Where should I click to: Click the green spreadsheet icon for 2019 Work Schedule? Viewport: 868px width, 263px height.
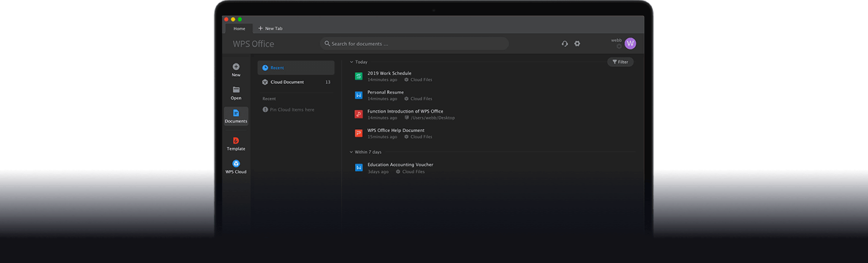359,76
